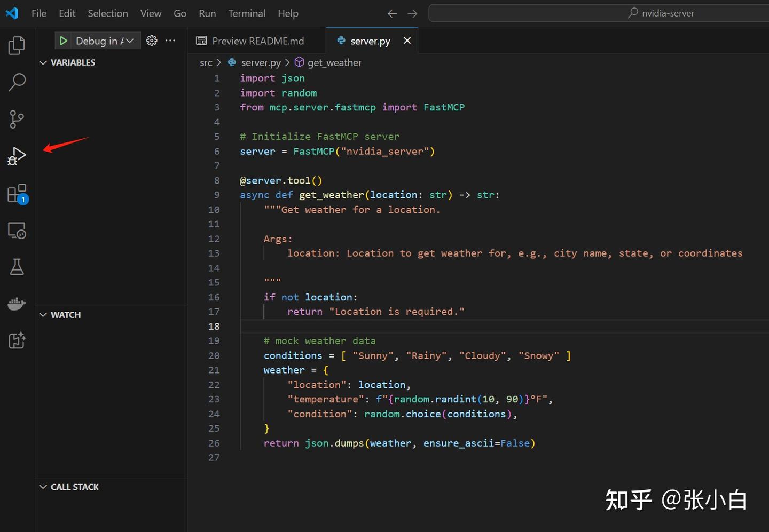Select the Run and Debug view icon
The height and width of the screenshot is (532, 769).
coord(17,156)
